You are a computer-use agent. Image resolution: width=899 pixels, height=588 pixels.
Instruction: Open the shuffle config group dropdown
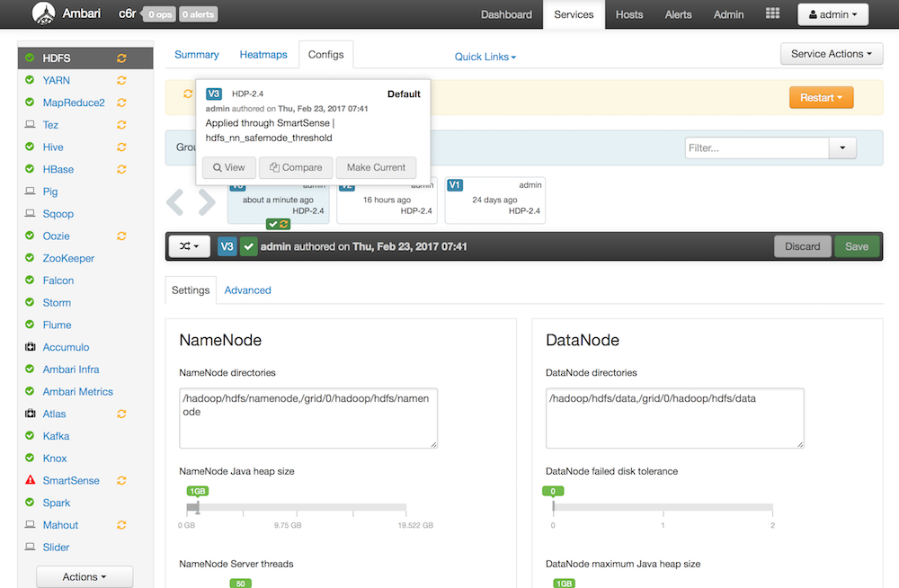pos(189,246)
